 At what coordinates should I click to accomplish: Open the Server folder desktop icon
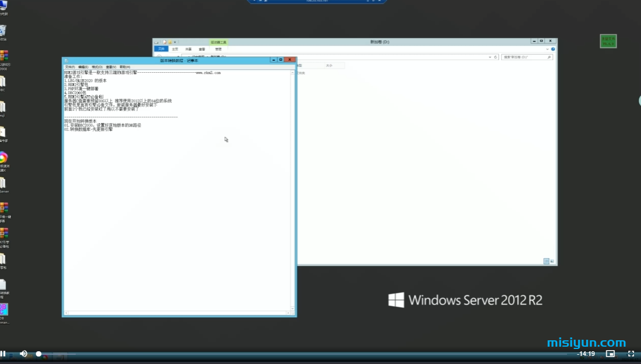[x=3, y=185]
